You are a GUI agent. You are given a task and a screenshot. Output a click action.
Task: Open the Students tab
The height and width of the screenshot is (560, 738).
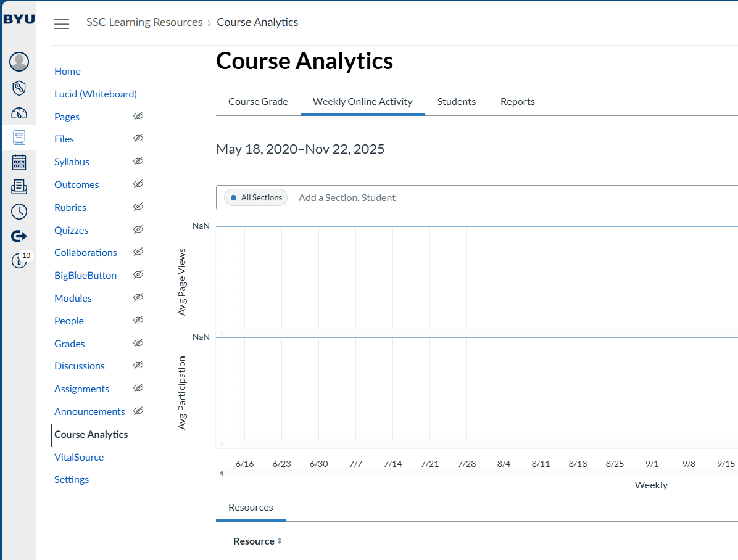pyautogui.click(x=456, y=102)
